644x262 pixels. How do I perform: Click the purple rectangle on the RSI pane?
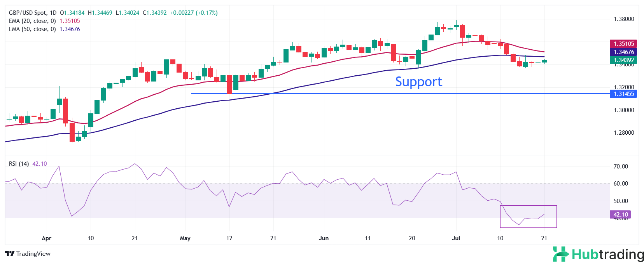(x=528, y=206)
